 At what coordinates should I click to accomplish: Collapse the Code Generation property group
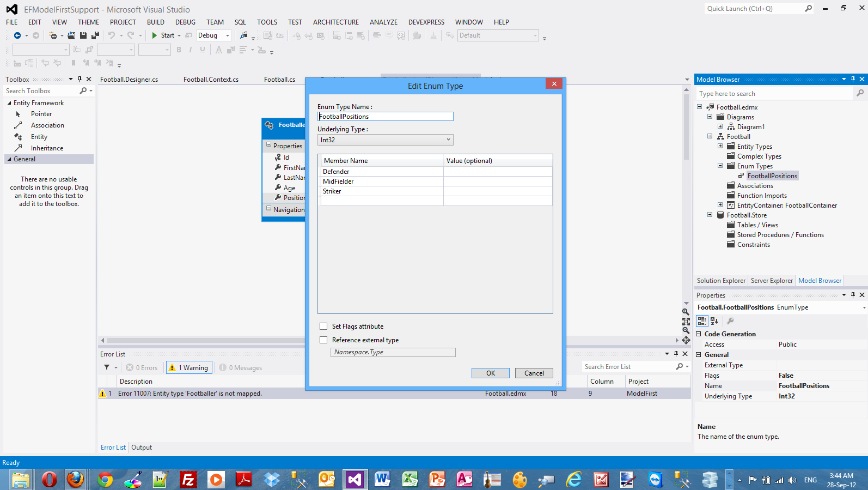pyautogui.click(x=699, y=334)
